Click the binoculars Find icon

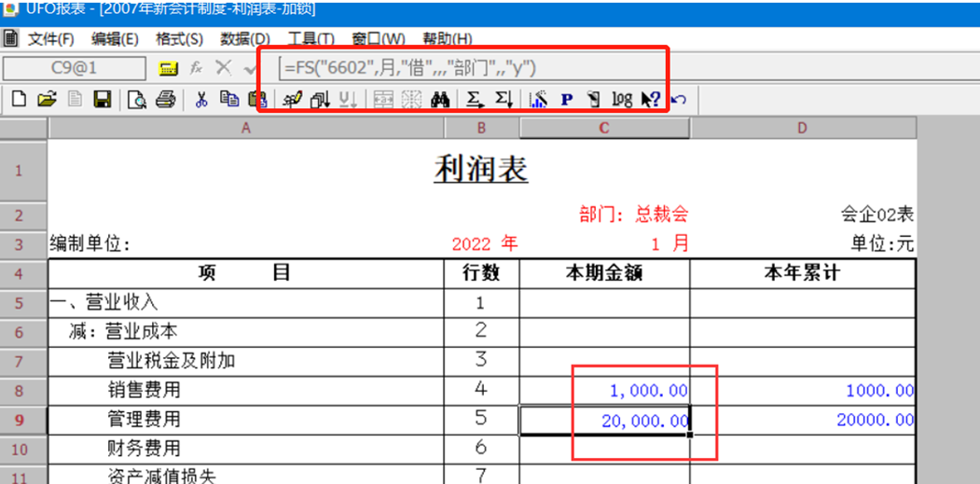coord(440,100)
